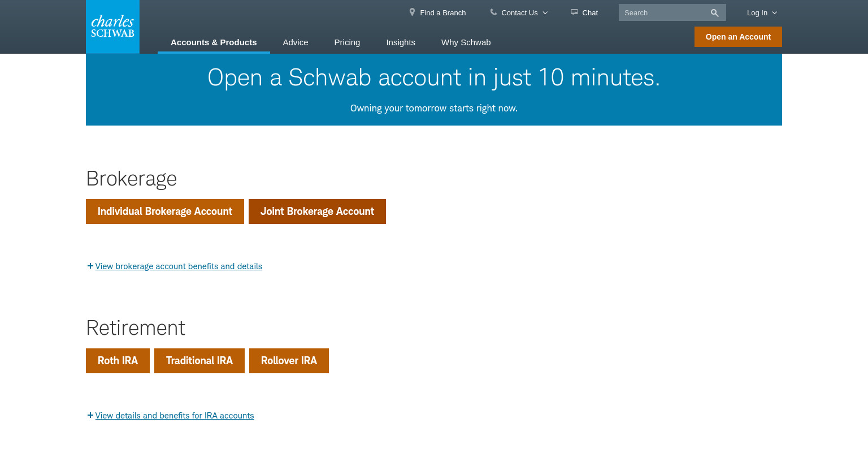The image size is (868, 466).
Task: Open the Advice menu
Action: [296, 42]
